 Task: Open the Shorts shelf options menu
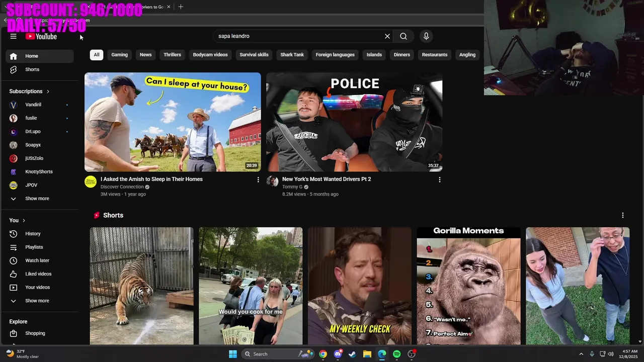[x=622, y=215]
